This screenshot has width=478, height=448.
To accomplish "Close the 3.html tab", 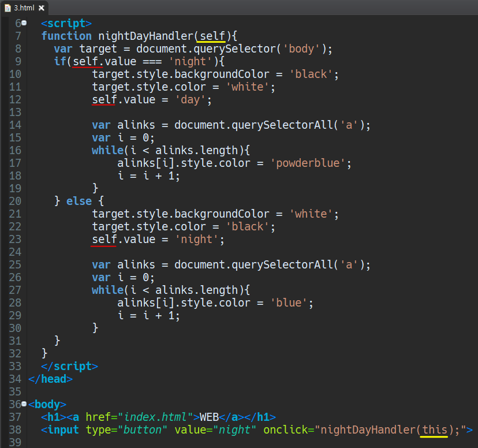I will click(42, 8).
